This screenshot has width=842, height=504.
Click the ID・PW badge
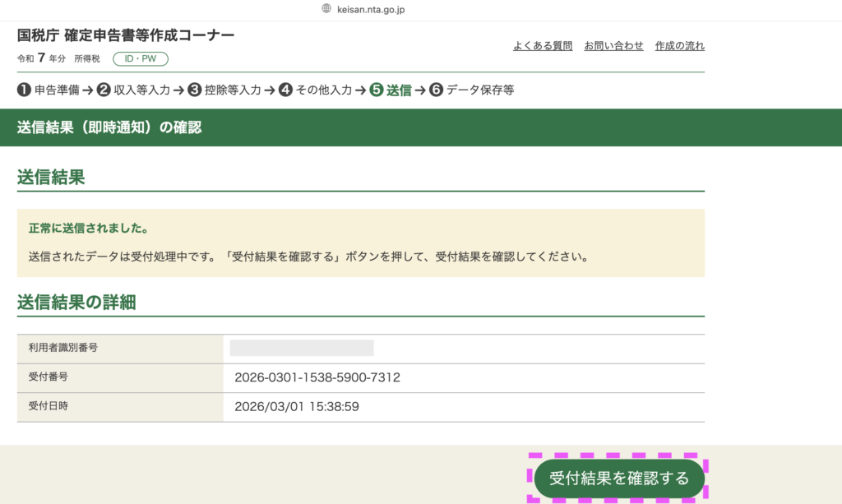[x=141, y=59]
